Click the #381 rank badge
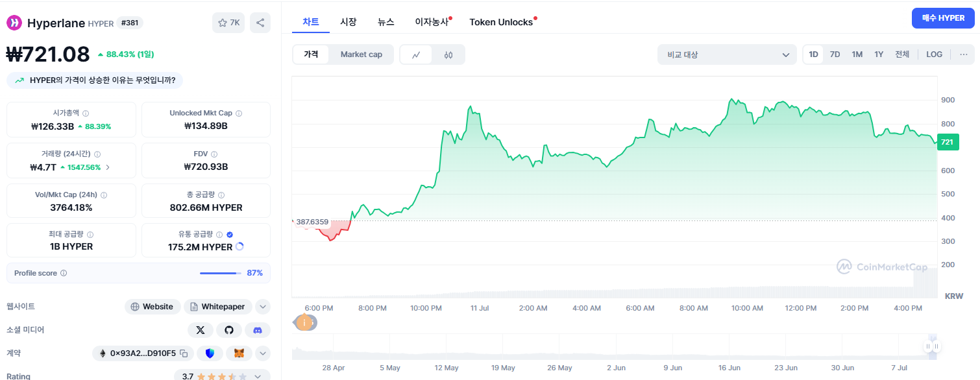 [130, 23]
